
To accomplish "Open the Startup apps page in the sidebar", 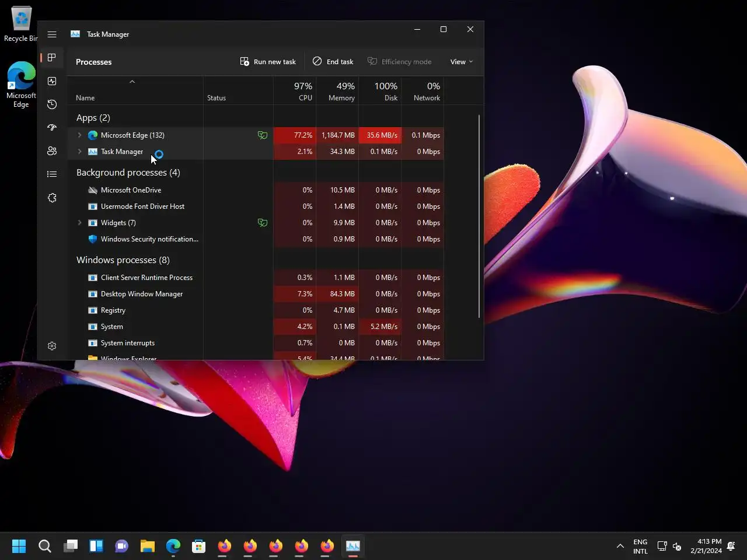I will [52, 128].
